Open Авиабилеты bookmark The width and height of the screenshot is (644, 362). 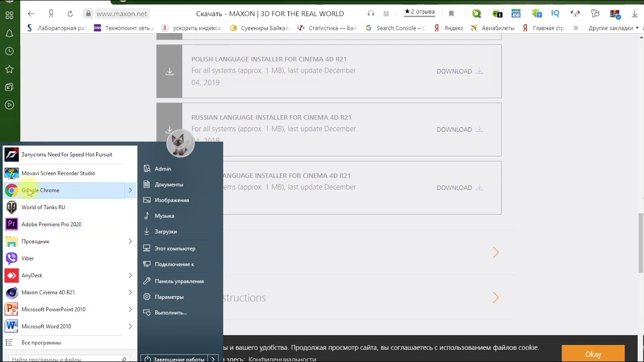point(492,28)
